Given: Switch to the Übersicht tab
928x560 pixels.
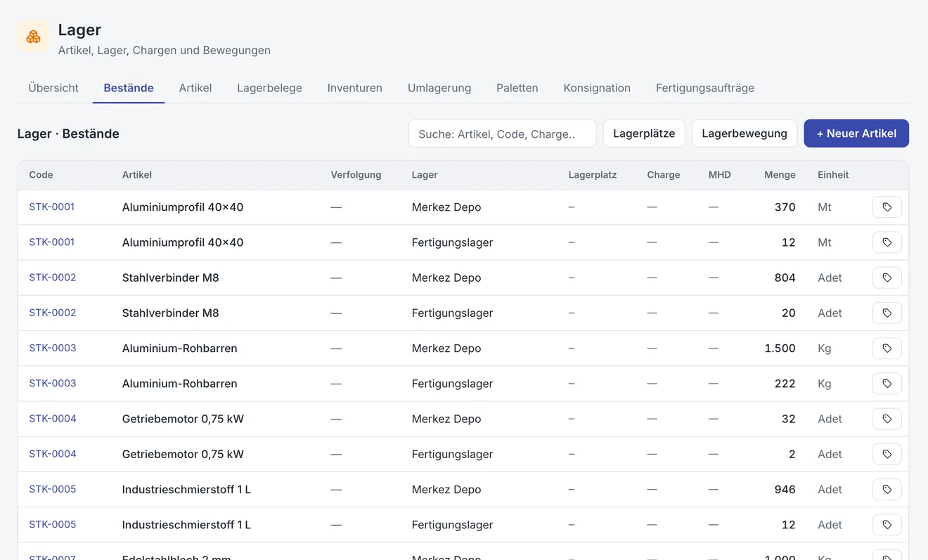Looking at the screenshot, I should 53,88.
